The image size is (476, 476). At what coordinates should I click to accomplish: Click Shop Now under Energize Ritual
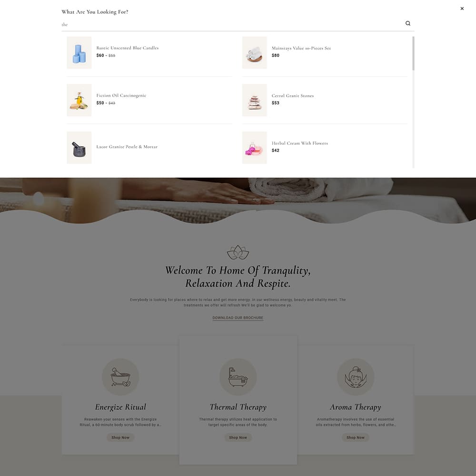pyautogui.click(x=120, y=437)
